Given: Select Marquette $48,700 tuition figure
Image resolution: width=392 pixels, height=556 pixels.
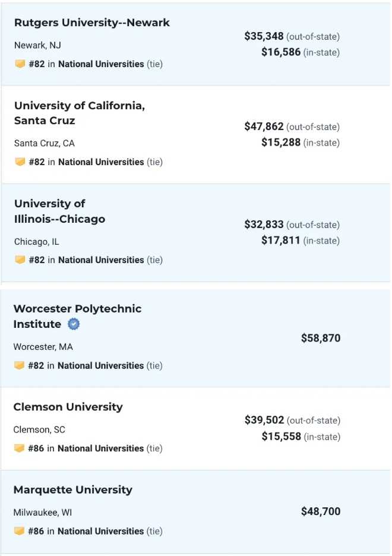Looking at the screenshot, I should 321,511.
